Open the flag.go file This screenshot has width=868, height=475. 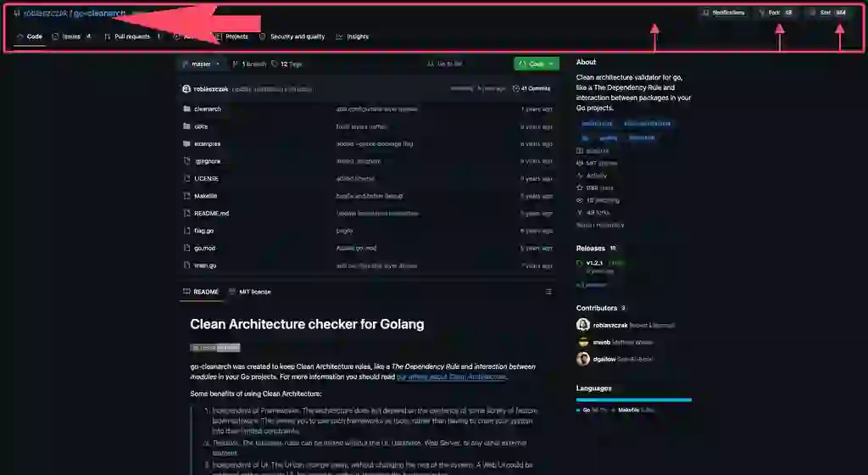tap(203, 231)
